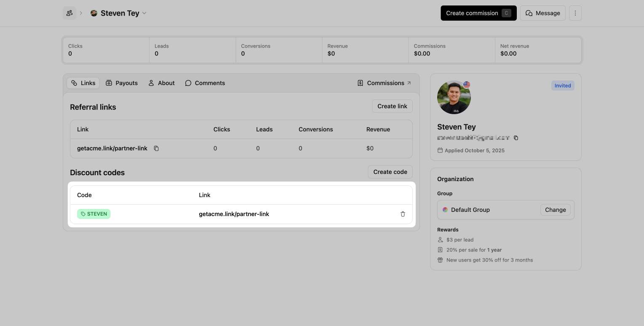Click the US flag badge on avatar
Viewport: 644px width, 326px height.
click(466, 85)
